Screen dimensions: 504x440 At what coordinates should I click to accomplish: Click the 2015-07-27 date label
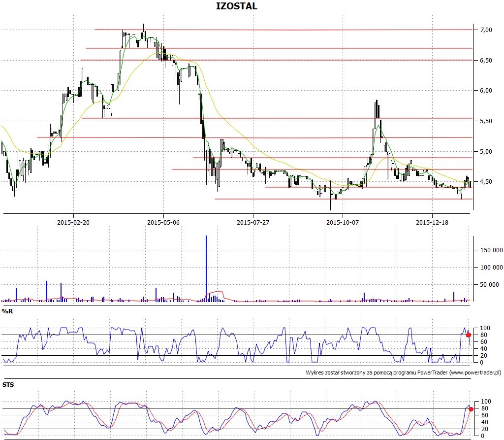click(253, 222)
